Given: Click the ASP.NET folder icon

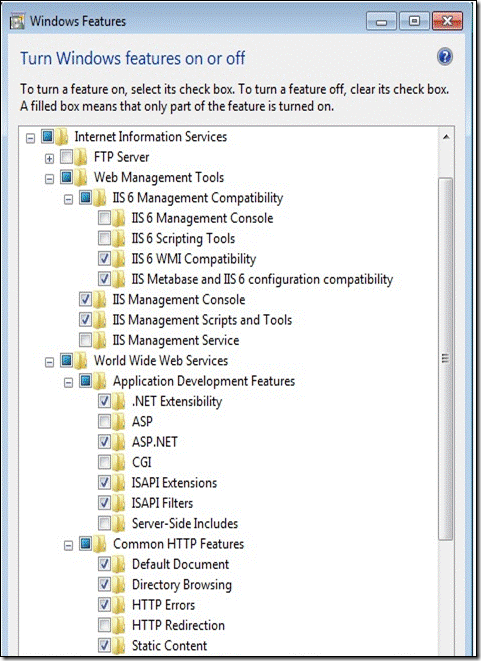Looking at the screenshot, I should 118,442.
